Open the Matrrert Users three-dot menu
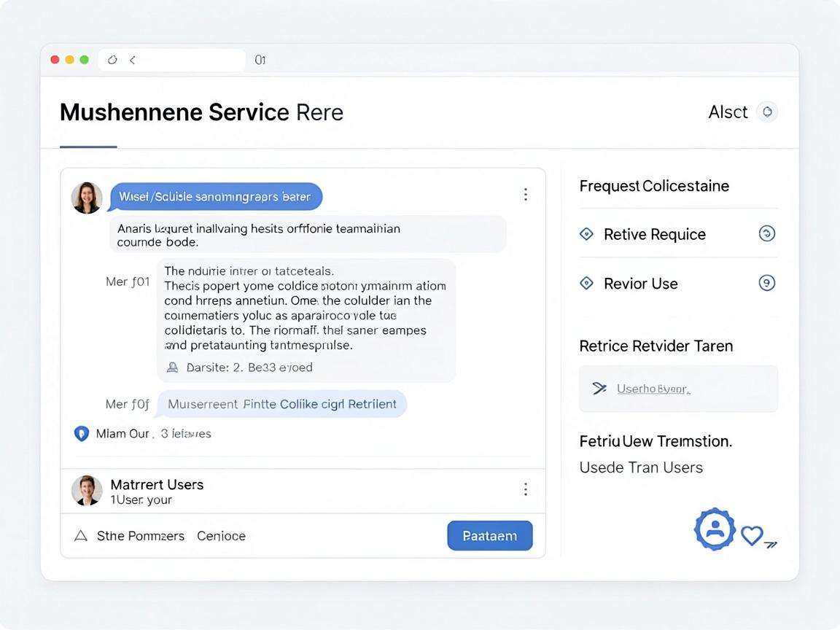The image size is (840, 630). (526, 489)
